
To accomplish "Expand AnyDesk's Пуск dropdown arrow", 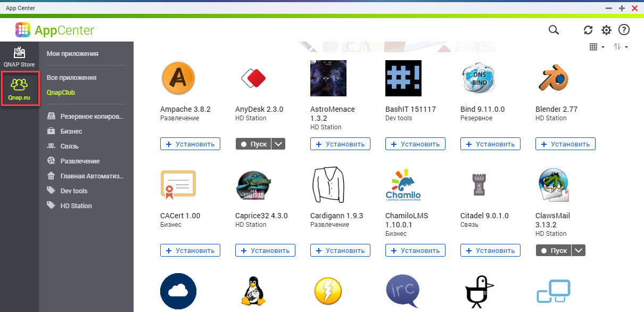I will pyautogui.click(x=278, y=144).
